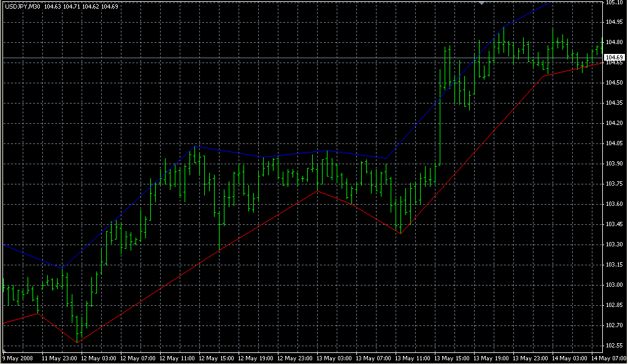This screenshot has height=364, width=628.
Task: Click the current price label 104.69
Action: pyautogui.click(x=615, y=58)
